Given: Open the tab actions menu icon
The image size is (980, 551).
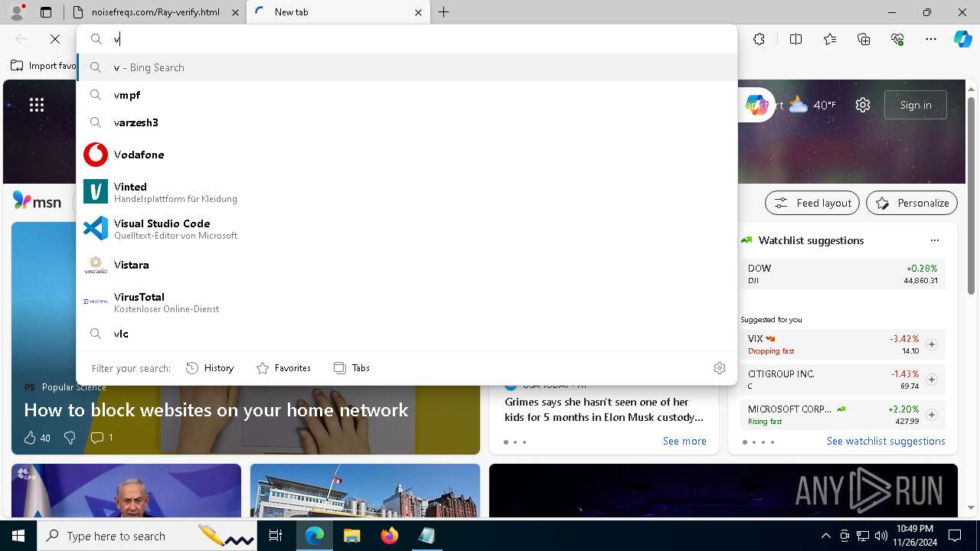Looking at the screenshot, I should click(46, 12).
